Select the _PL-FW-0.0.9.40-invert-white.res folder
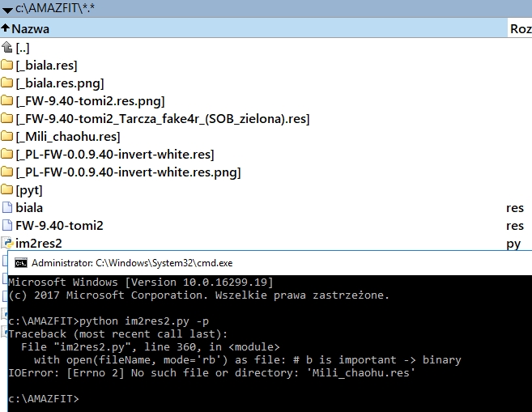Screen dimensions: 532x412 114,155
